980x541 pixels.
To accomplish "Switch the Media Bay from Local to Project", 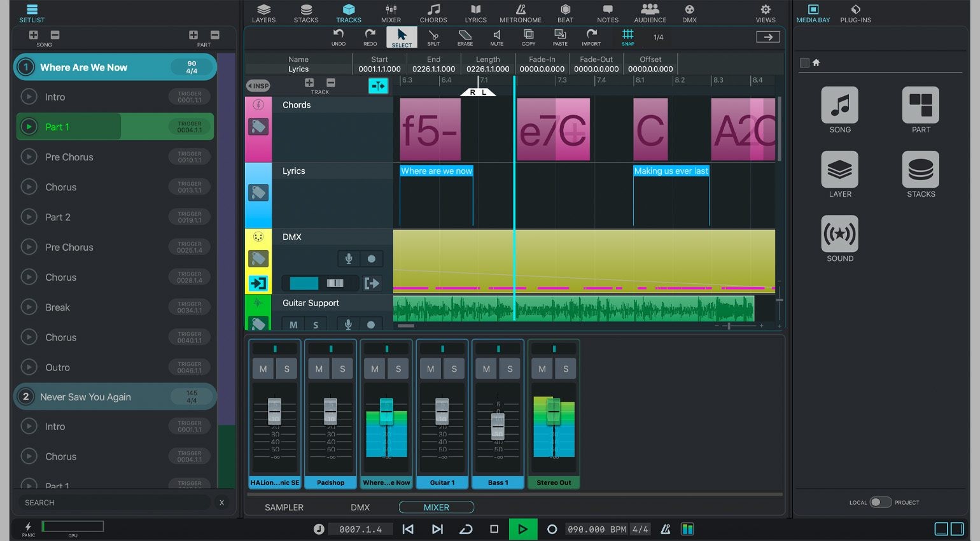I will tap(880, 502).
